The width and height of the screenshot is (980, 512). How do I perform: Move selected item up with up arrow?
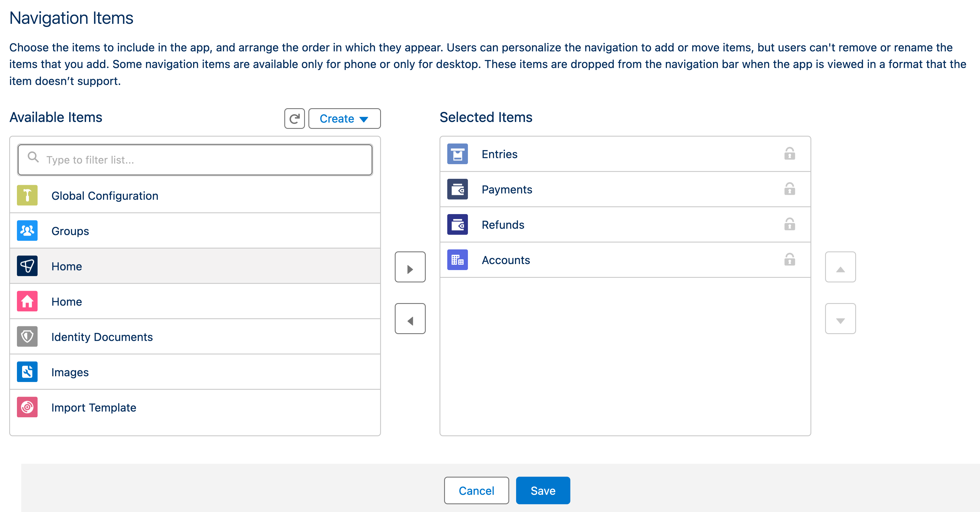[x=840, y=267]
